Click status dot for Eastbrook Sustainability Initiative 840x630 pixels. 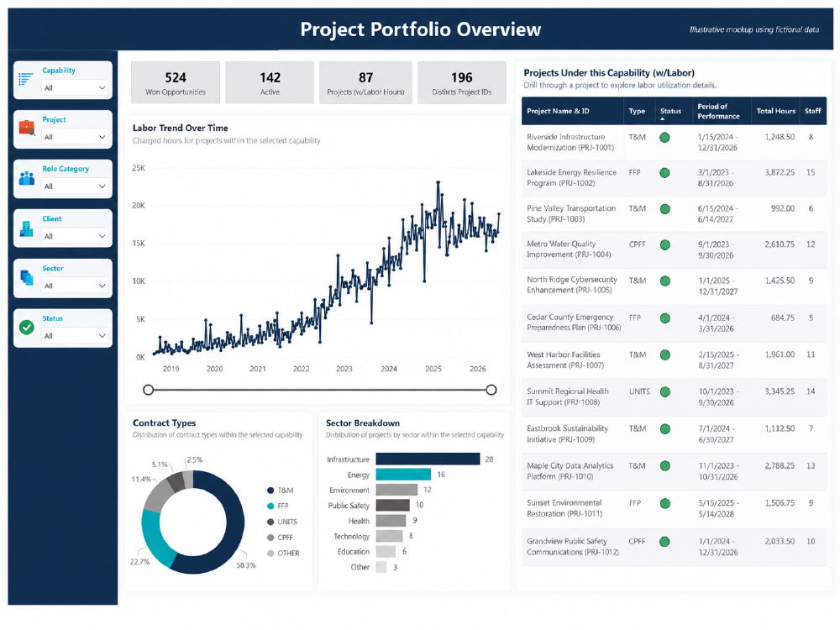click(x=664, y=429)
